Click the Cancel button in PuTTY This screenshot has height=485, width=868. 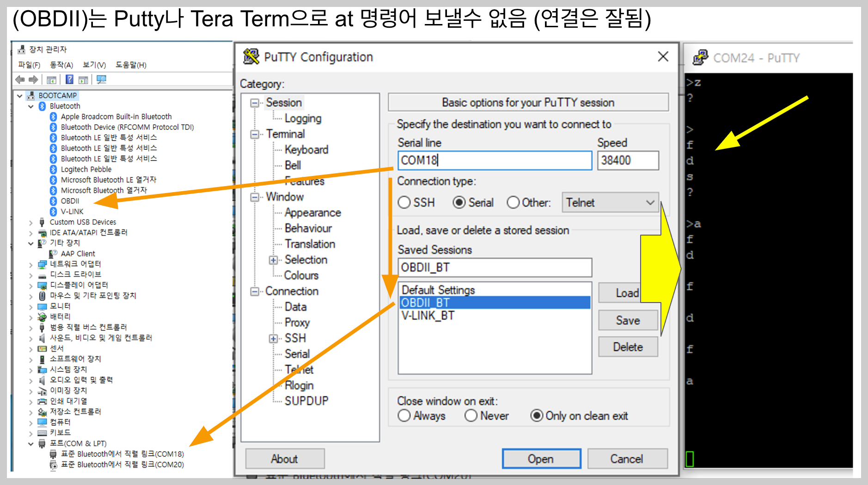tap(627, 459)
